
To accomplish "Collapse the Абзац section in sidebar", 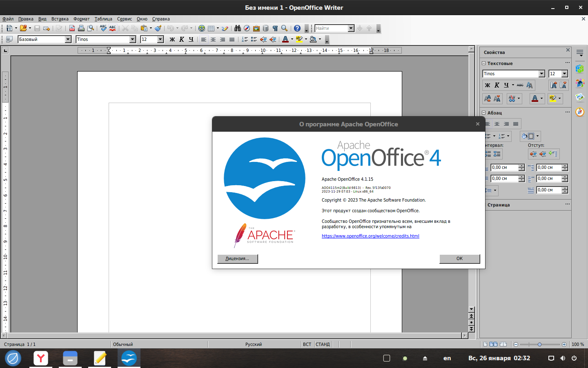I will 484,112.
